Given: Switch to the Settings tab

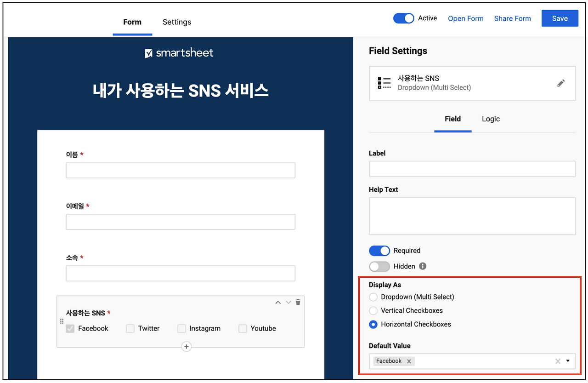Looking at the screenshot, I should coord(177,22).
